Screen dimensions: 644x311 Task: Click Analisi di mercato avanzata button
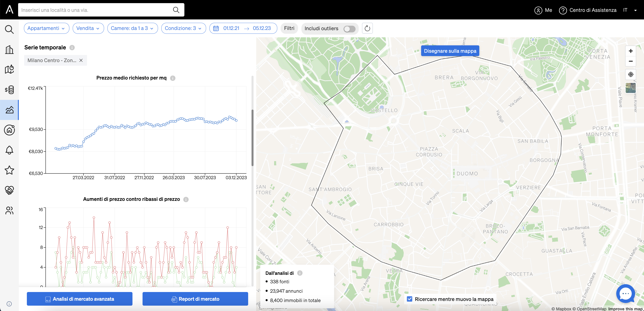point(79,299)
